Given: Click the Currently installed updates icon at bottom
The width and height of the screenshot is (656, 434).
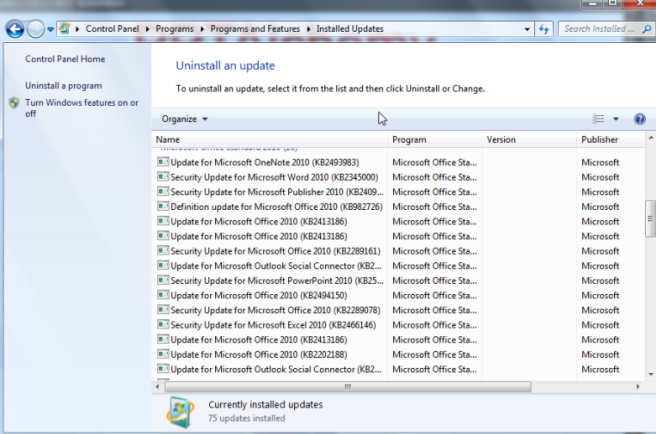Looking at the screenshot, I should pyautogui.click(x=181, y=411).
